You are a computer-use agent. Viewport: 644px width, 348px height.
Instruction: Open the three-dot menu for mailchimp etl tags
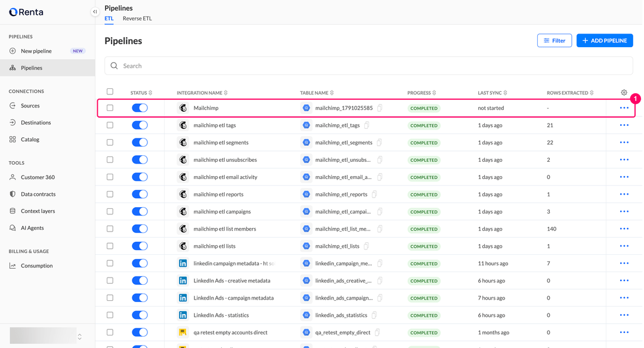[624, 125]
